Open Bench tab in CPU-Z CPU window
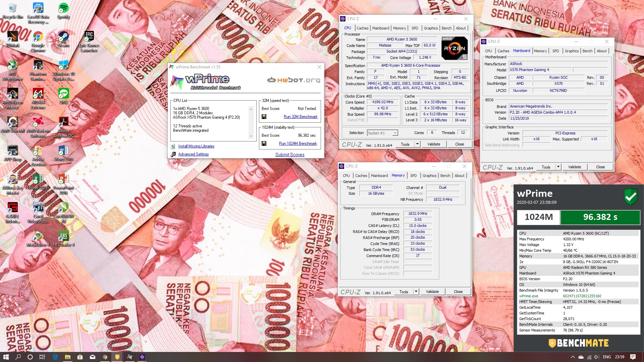This screenshot has height=362, width=644. point(446,28)
